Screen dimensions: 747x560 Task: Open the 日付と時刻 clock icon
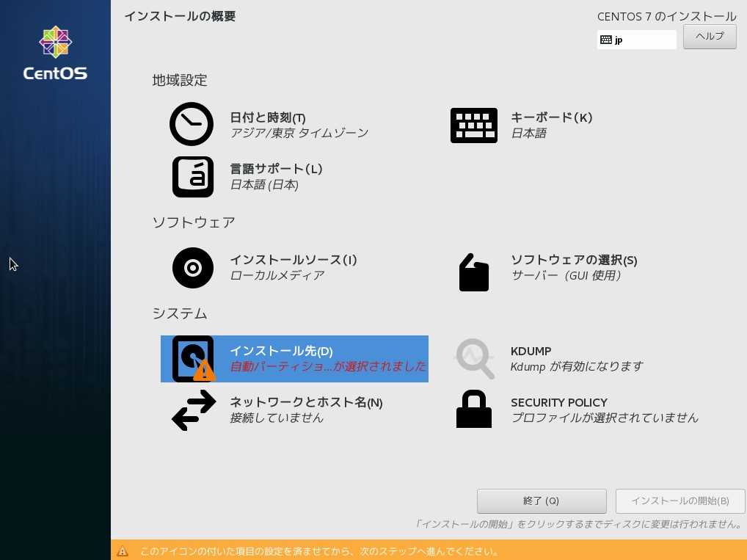(x=192, y=123)
